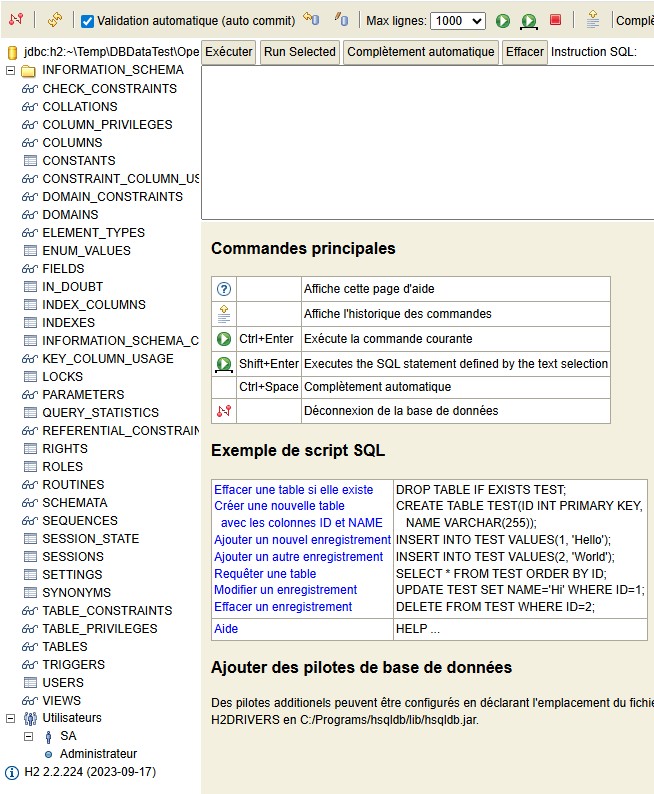Click inside the SQL statement text area
The image size is (654, 794).
pyautogui.click(x=427, y=140)
